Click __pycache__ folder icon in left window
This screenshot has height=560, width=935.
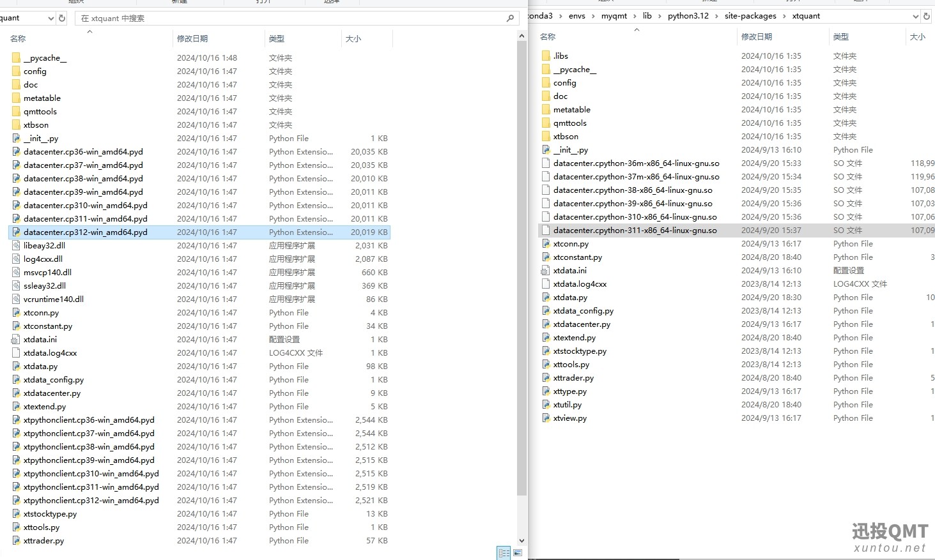pos(16,57)
